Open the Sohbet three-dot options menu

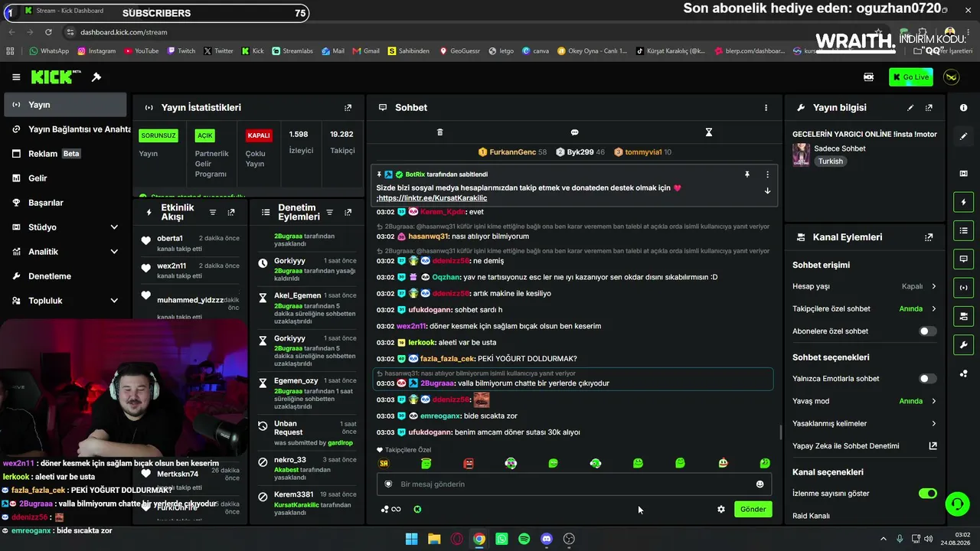(766, 108)
